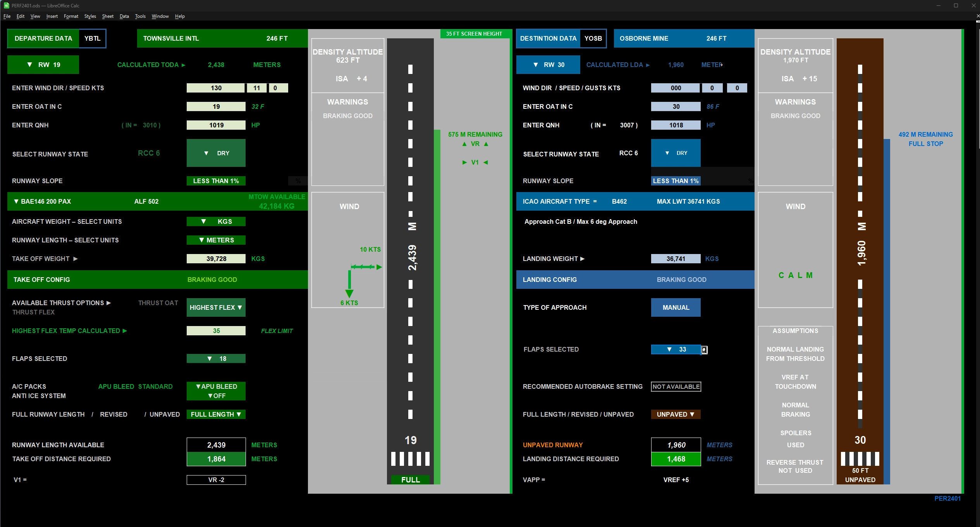
Task: Open the Styles menu
Action: (90, 16)
